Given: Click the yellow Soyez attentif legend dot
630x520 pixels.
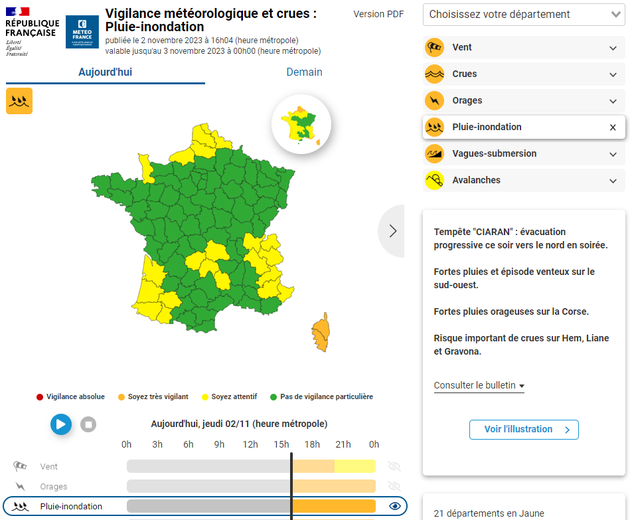Looking at the screenshot, I should pos(205,397).
